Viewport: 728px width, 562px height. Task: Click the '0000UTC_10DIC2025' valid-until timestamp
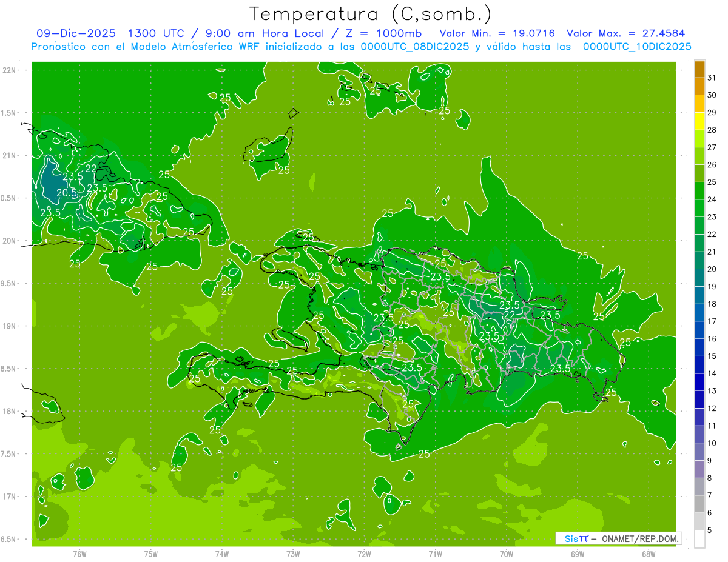pos(637,47)
